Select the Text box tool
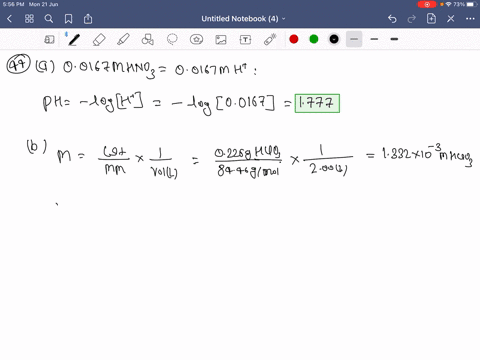This screenshot has width=480, height=360. coord(245,40)
